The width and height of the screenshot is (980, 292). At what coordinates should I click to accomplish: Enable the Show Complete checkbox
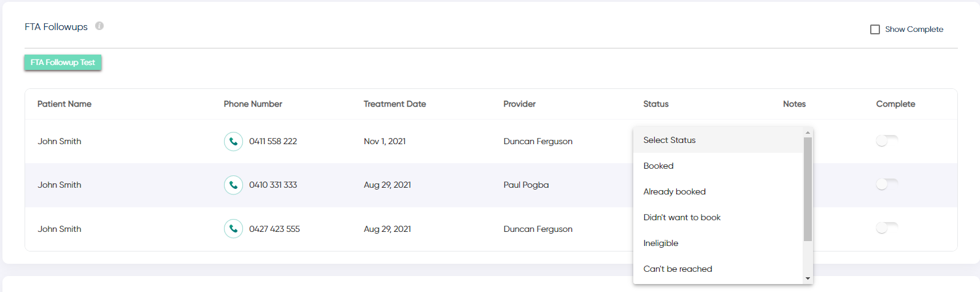875,29
